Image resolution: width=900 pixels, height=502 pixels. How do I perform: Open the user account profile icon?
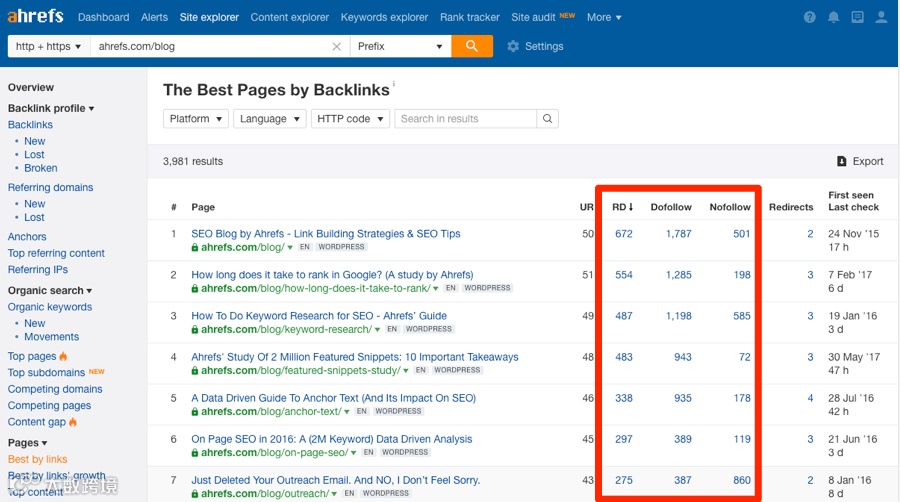point(881,17)
